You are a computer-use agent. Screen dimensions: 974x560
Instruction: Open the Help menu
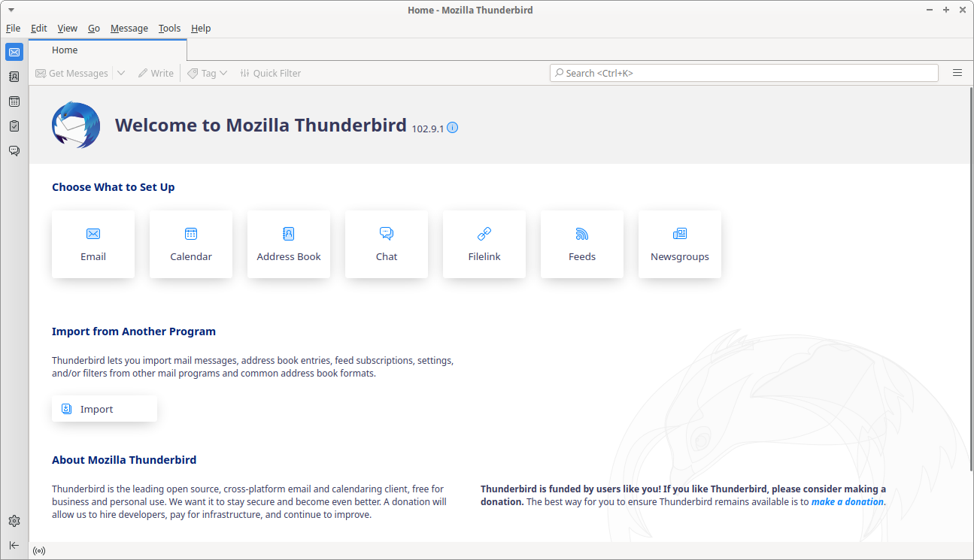[201, 28]
